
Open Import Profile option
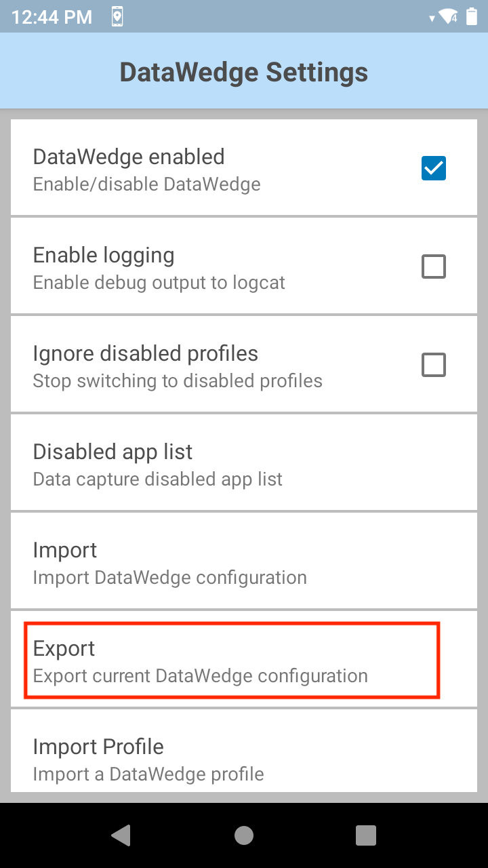coord(244,751)
